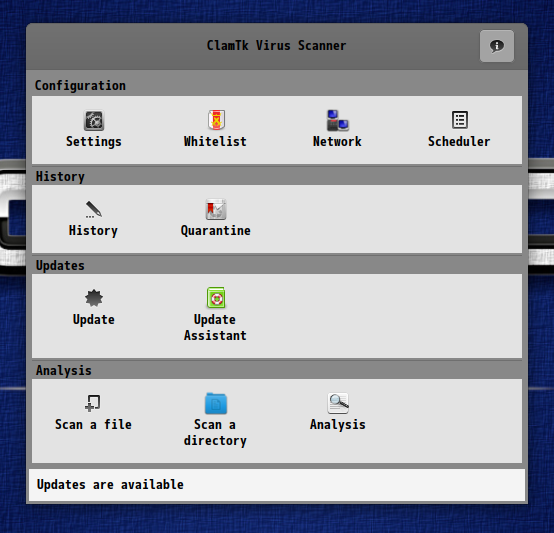Open the Whitelist shield icon
The width and height of the screenshot is (554, 533).
coord(216,120)
